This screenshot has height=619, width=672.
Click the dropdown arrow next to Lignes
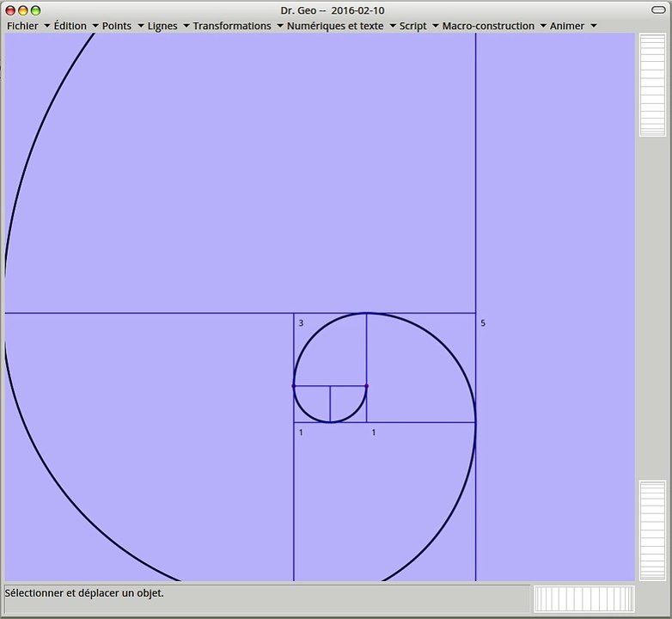pos(186,26)
